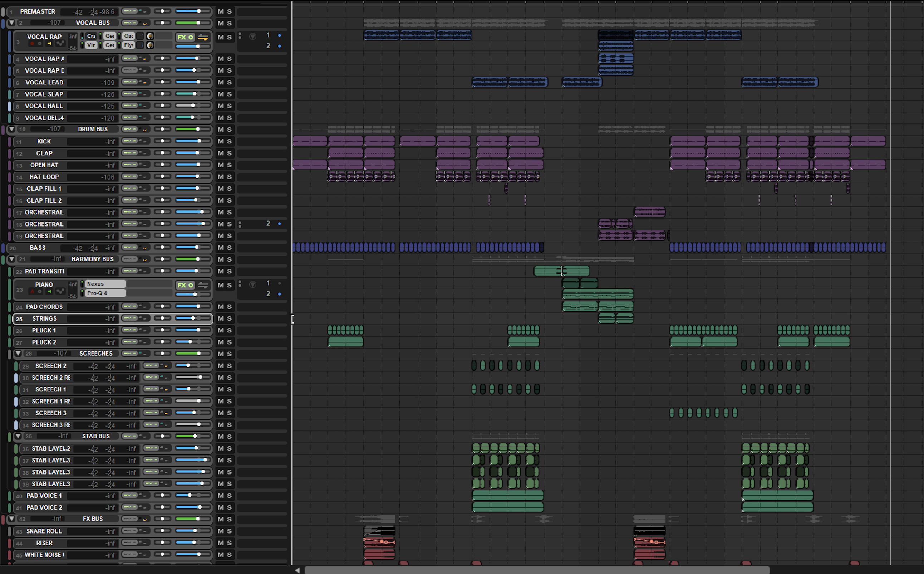This screenshot has height=574, width=924.
Task: Collapse the HARMONY BUS folder triangle
Action: tap(12, 259)
